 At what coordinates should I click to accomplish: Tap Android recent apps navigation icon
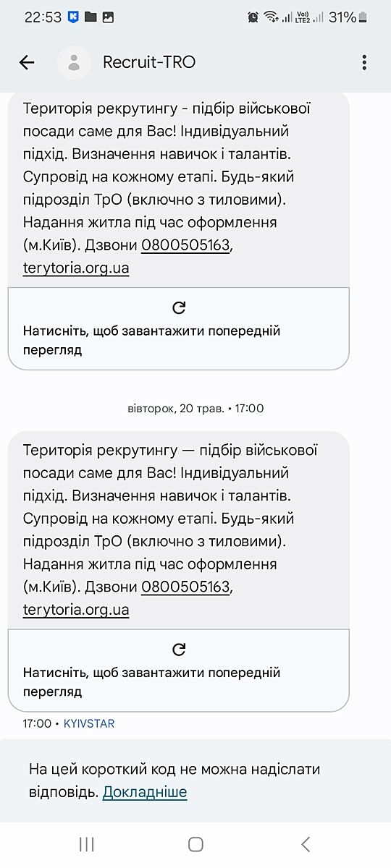coord(87,844)
